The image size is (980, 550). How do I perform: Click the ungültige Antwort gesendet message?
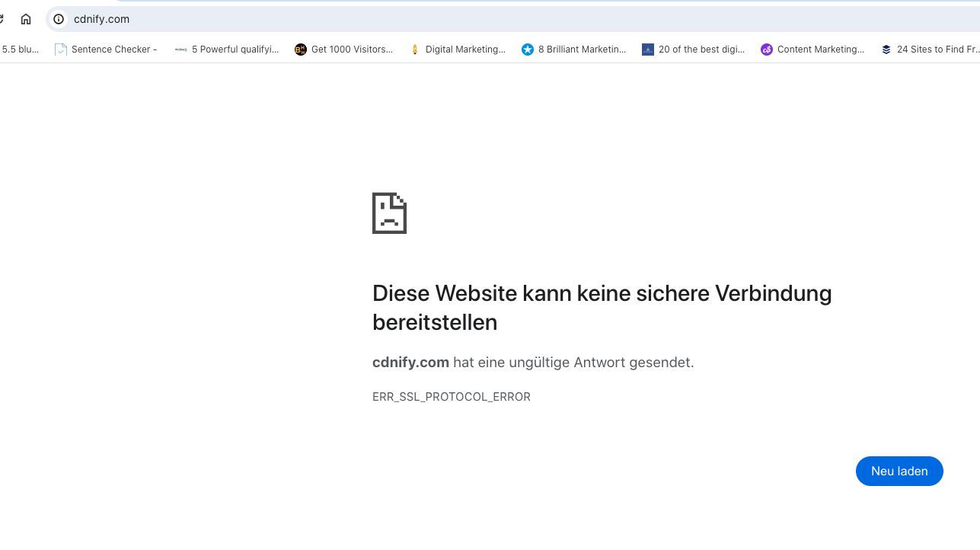coord(533,363)
